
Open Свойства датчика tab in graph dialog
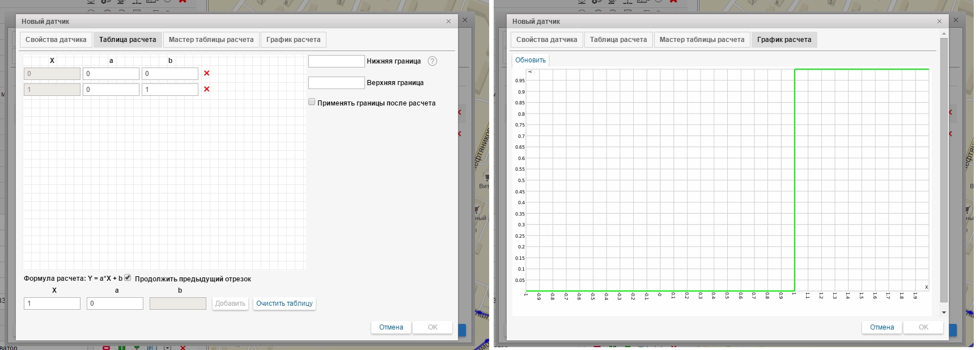[x=546, y=40]
